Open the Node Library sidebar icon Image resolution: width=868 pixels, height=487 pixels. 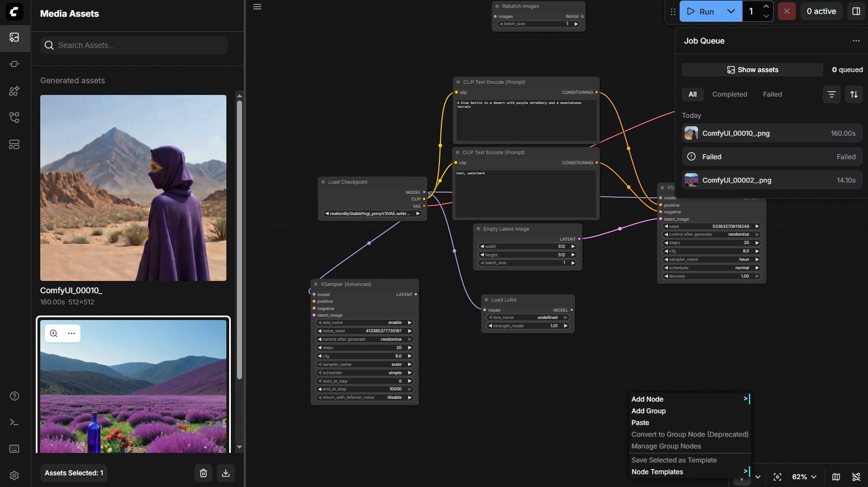point(15,64)
